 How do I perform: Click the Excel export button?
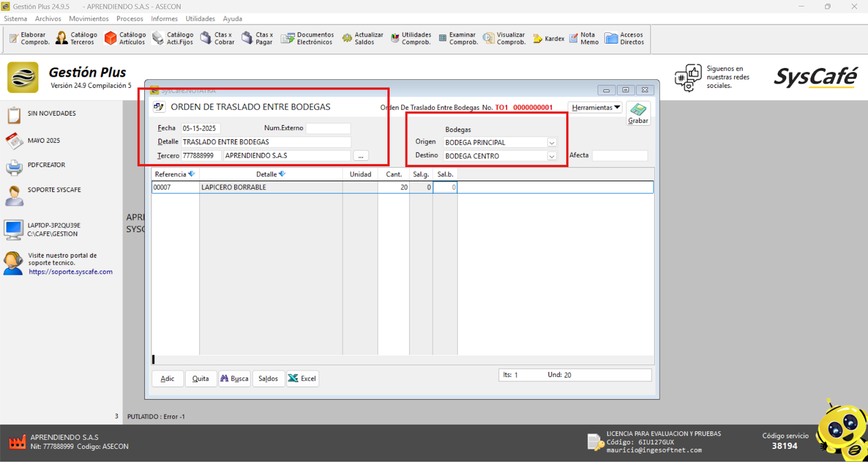click(303, 378)
